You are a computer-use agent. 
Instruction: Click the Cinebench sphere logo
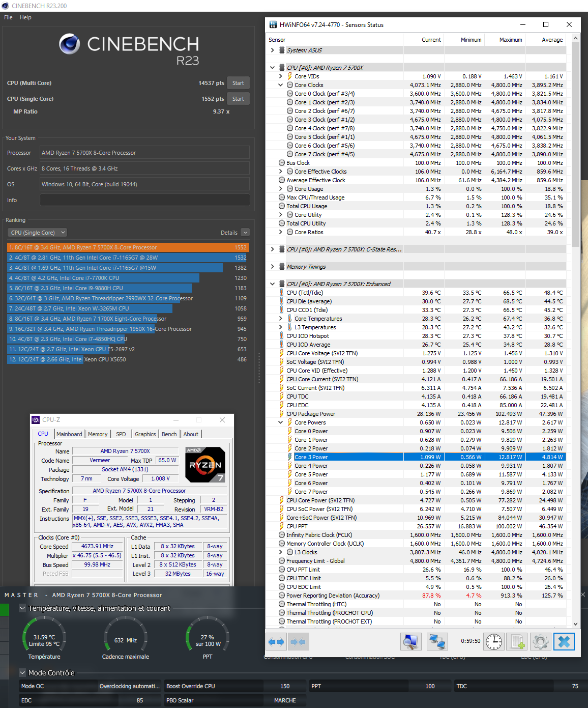[69, 44]
